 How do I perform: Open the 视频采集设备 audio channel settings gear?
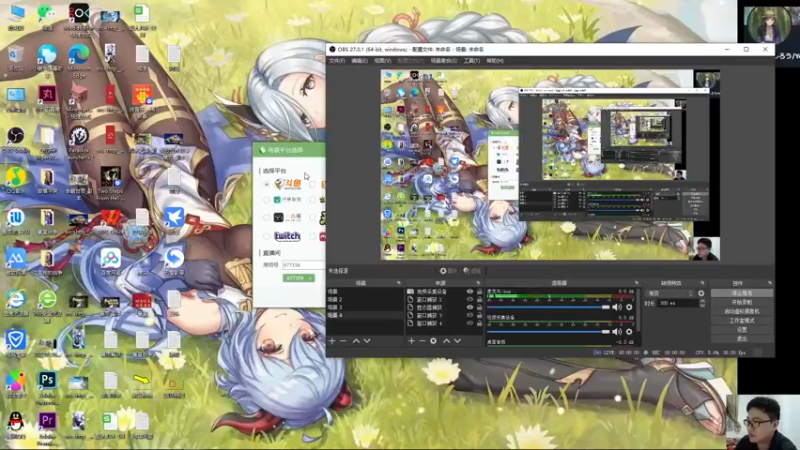[x=629, y=332]
